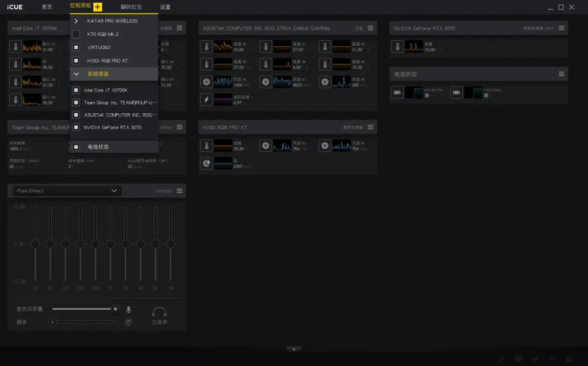The height and width of the screenshot is (366, 588).
Task: Click the 侧音 sidetone slider handle
Action: [52, 322]
